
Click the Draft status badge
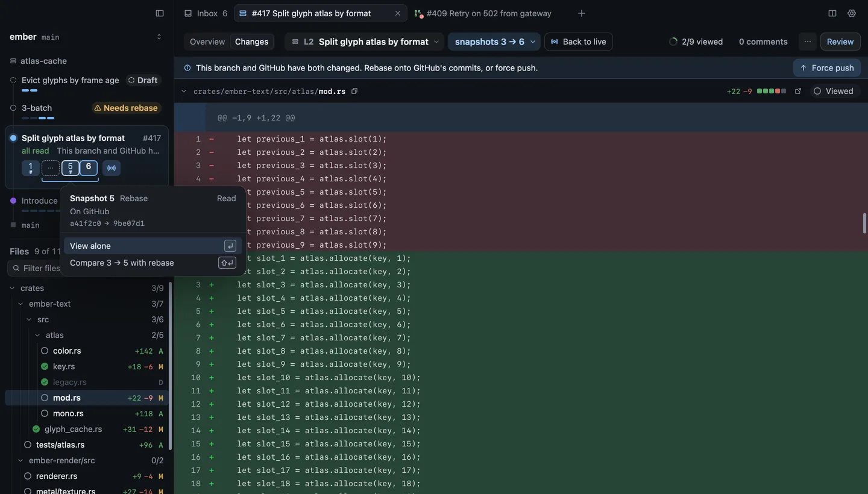click(x=143, y=80)
